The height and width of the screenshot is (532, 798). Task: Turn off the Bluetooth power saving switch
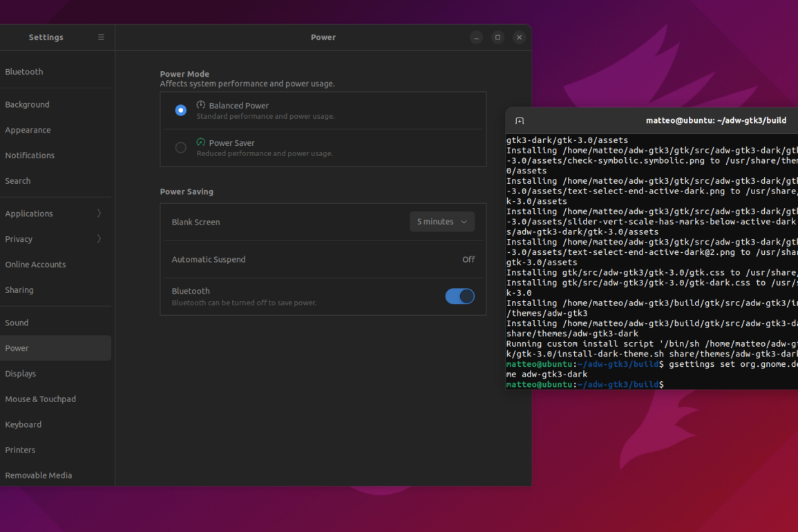click(x=459, y=296)
